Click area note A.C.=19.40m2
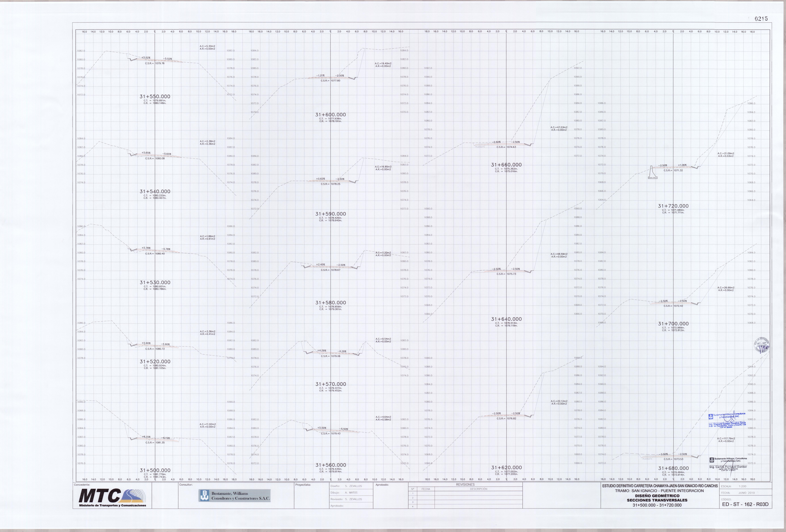786x532 pixels. 383,63
